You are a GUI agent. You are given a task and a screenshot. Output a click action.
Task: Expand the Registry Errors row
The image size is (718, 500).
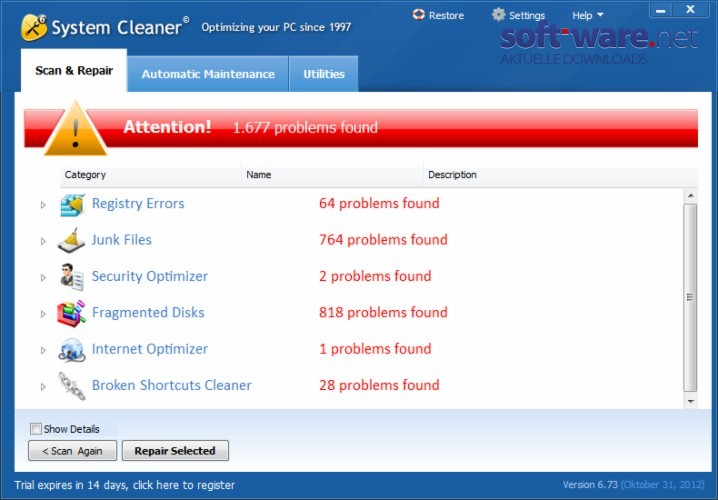click(43, 205)
